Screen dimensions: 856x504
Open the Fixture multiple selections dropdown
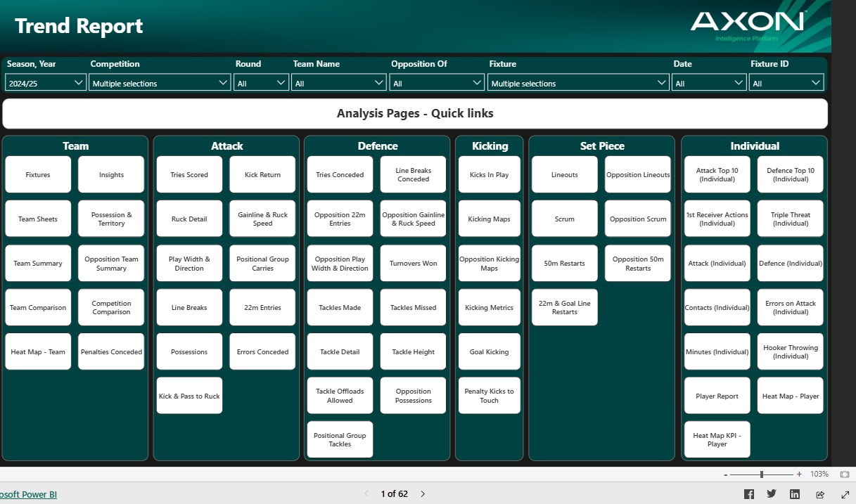(x=660, y=82)
